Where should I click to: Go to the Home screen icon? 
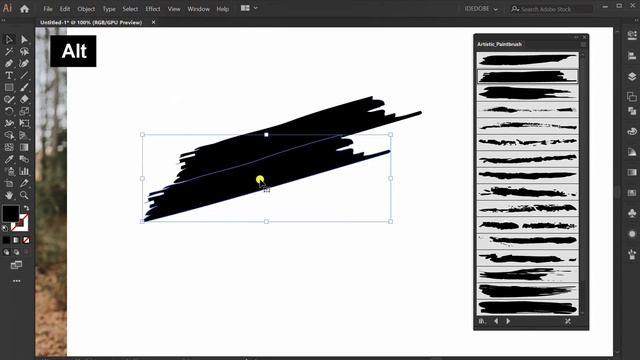coord(24,9)
